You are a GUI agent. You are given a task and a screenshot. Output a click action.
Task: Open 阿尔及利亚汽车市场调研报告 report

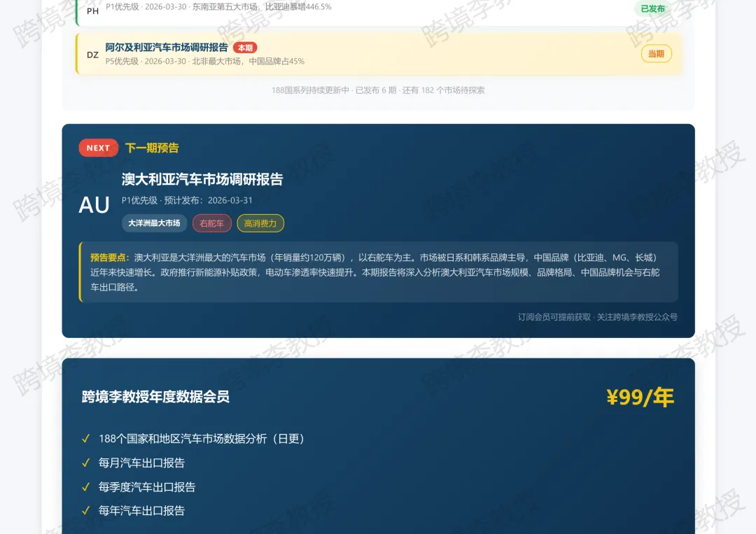[x=167, y=47]
